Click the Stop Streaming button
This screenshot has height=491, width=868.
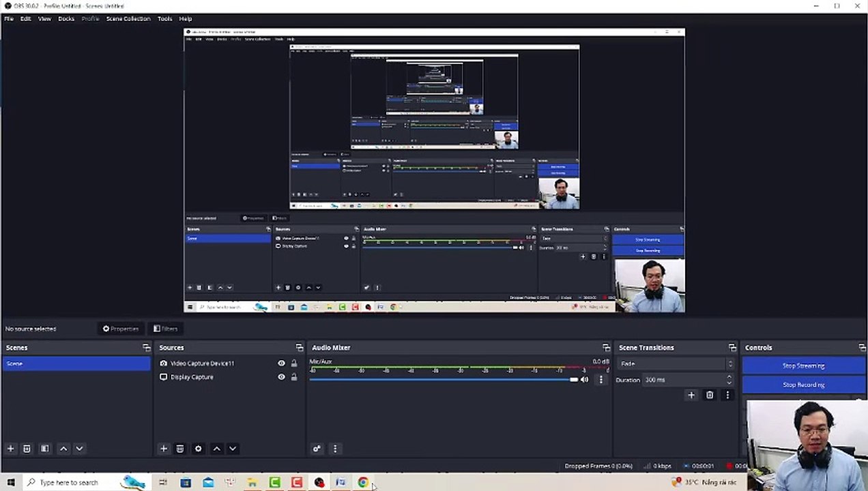click(x=803, y=366)
